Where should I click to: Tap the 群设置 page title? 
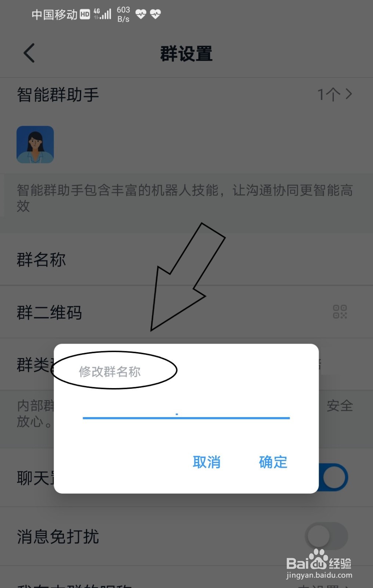(x=186, y=54)
